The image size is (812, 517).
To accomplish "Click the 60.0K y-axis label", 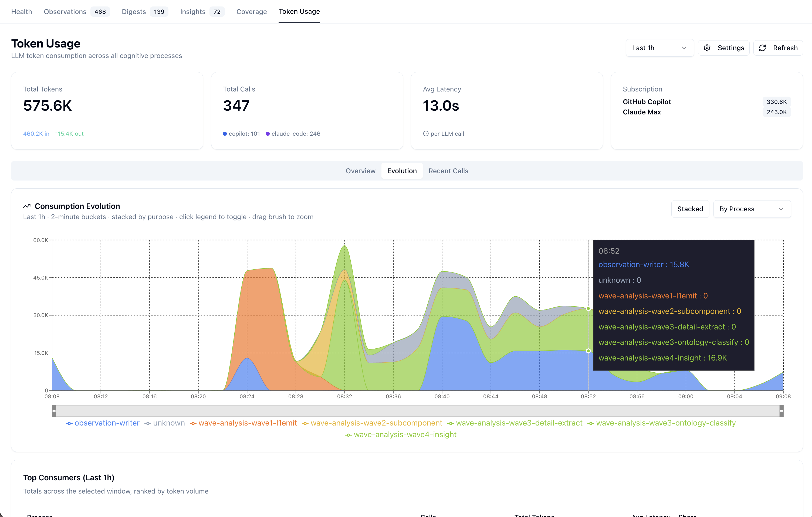I will coord(40,240).
